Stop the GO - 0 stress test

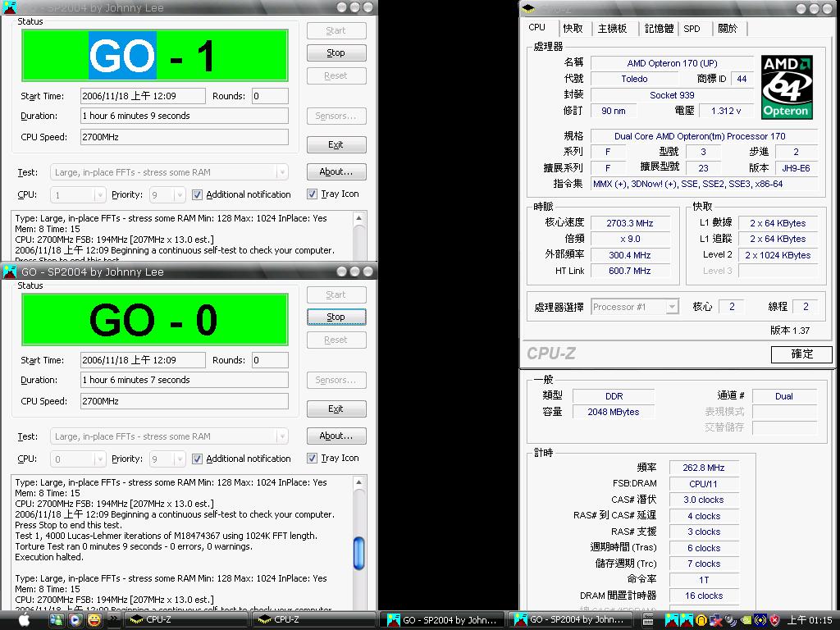[x=336, y=317]
